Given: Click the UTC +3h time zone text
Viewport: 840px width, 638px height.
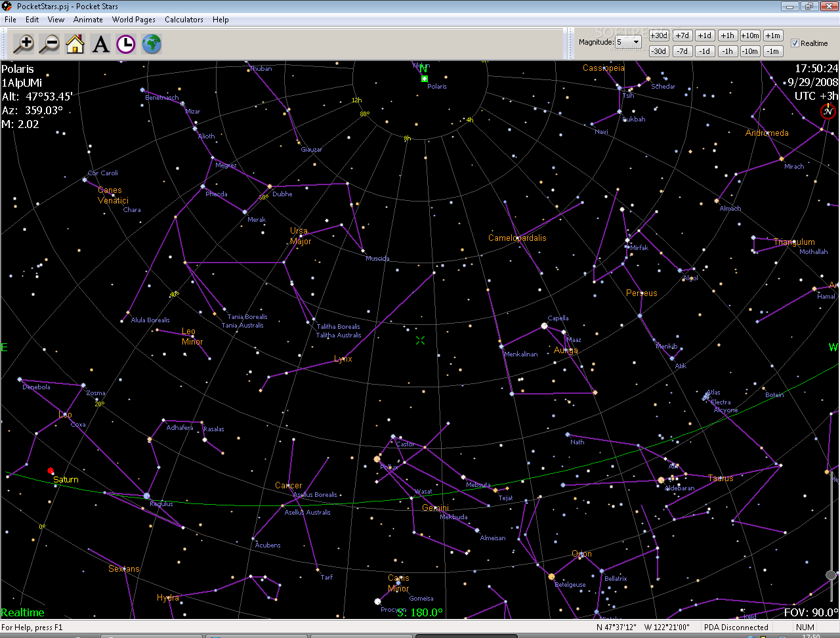Looking at the screenshot, I should pyautogui.click(x=816, y=96).
